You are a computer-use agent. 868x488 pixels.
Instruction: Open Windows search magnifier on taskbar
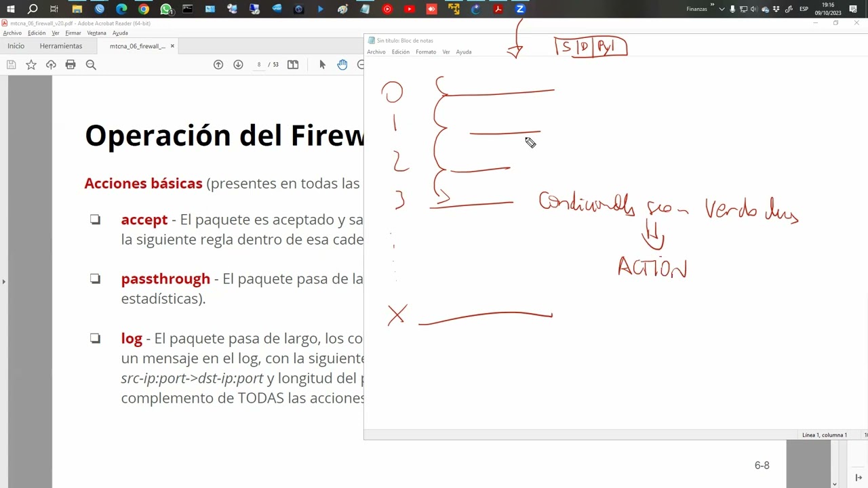[x=32, y=9]
